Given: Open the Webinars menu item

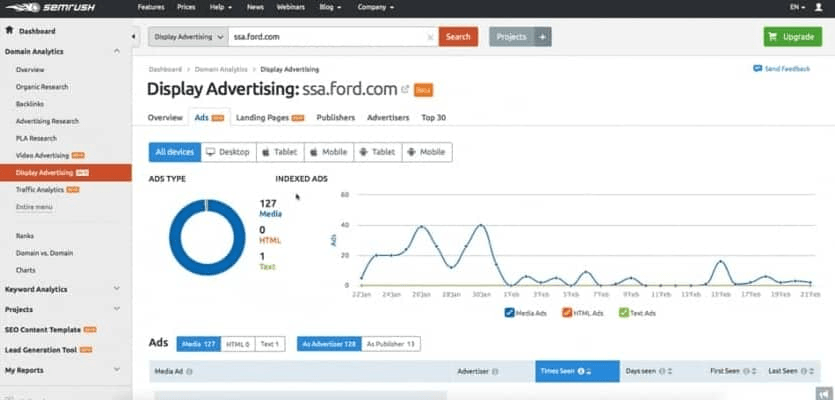Looking at the screenshot, I should point(291,7).
